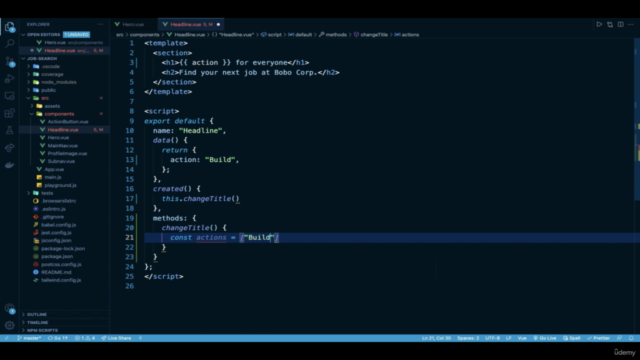Click 'Ln 21, Col 30' in status bar
The width and height of the screenshot is (640, 360).
pos(436,338)
